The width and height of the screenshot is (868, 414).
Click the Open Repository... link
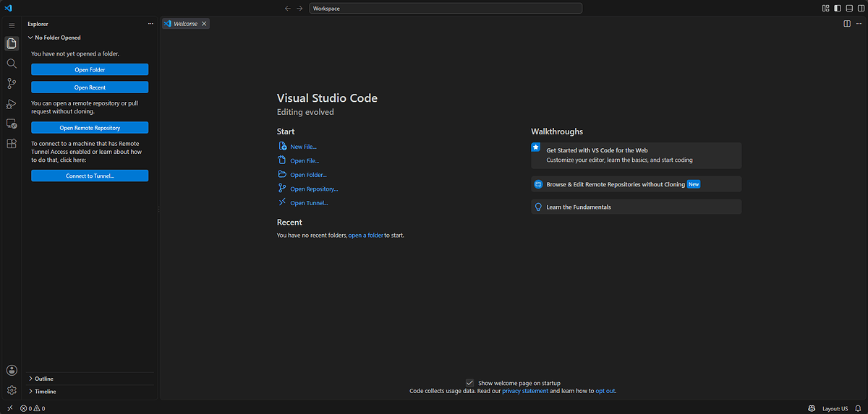[314, 189]
